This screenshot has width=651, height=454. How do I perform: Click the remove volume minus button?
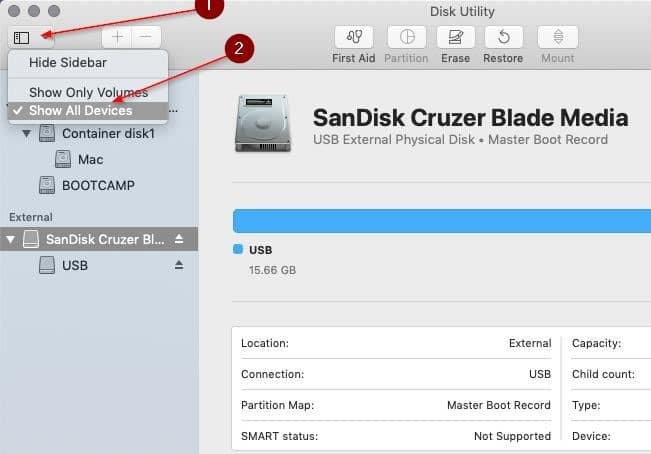[x=146, y=37]
